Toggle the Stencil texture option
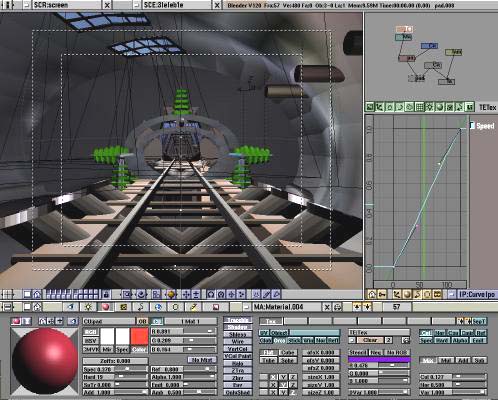This screenshot has height=400, width=498. (358, 352)
